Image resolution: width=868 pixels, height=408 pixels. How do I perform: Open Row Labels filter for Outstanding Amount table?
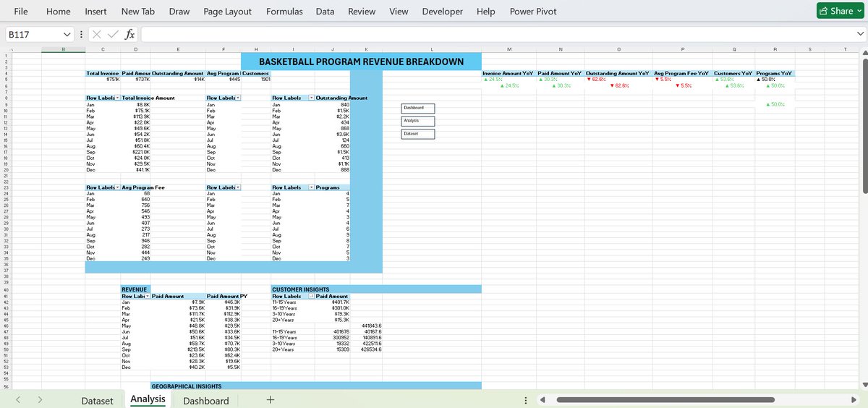click(312, 97)
